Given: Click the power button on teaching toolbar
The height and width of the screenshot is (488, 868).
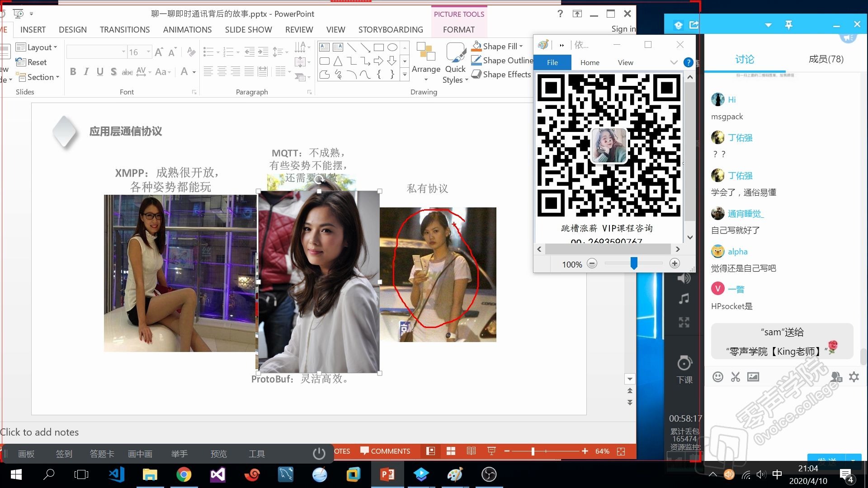Looking at the screenshot, I should click(319, 453).
